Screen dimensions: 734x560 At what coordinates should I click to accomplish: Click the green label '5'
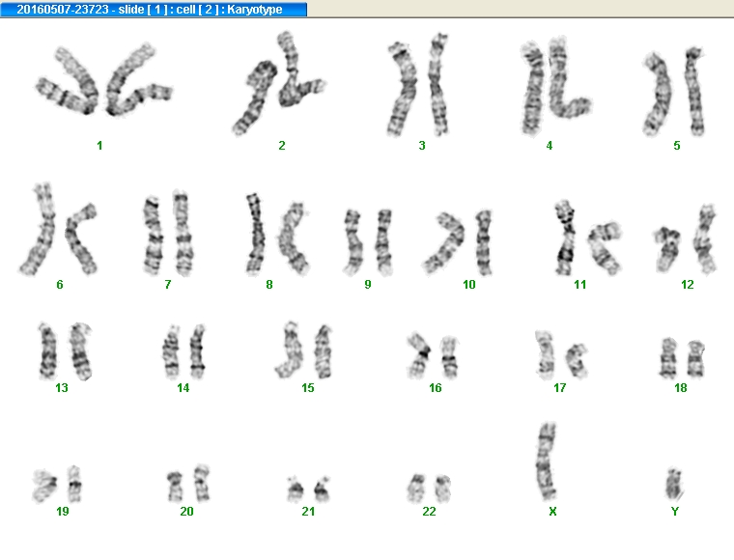point(677,146)
